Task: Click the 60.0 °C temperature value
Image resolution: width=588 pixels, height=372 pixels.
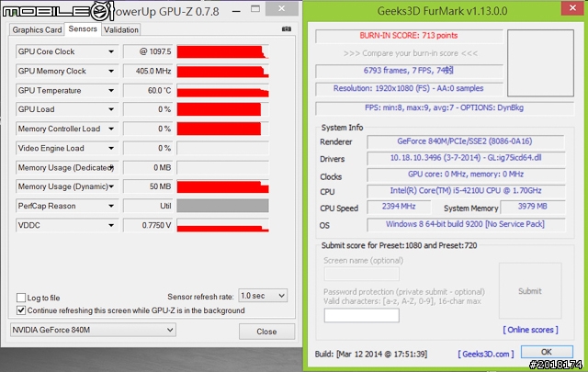Action: point(148,90)
